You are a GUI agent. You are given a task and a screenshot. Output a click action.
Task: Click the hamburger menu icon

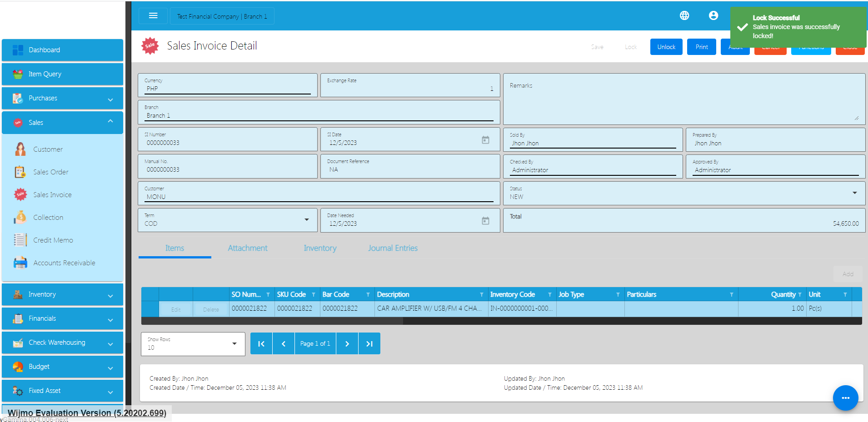pyautogui.click(x=153, y=16)
